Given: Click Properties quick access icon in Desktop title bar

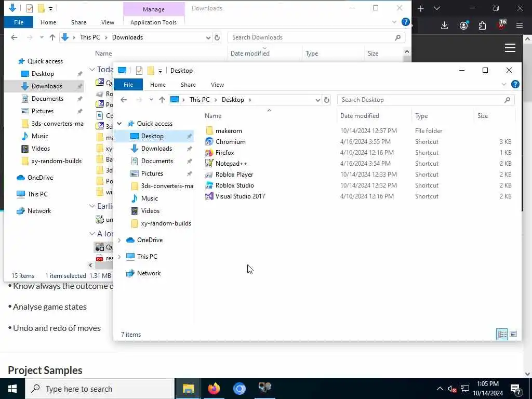Looking at the screenshot, I should pos(139,71).
